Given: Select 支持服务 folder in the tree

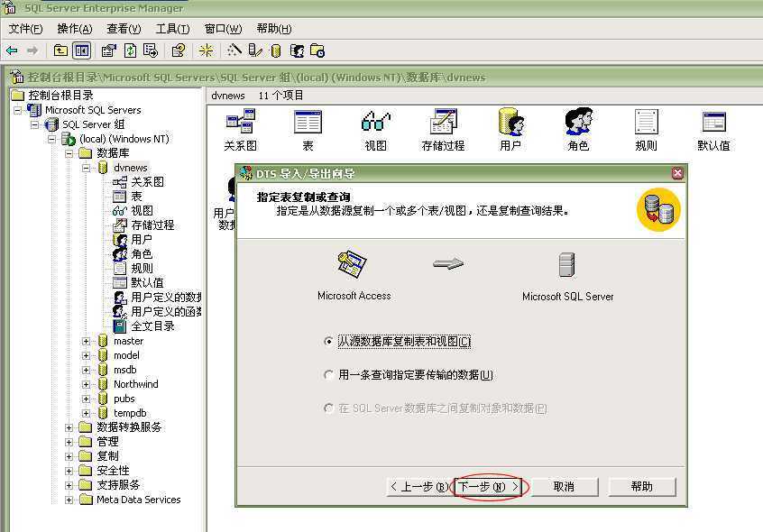Looking at the screenshot, I should [118, 485].
